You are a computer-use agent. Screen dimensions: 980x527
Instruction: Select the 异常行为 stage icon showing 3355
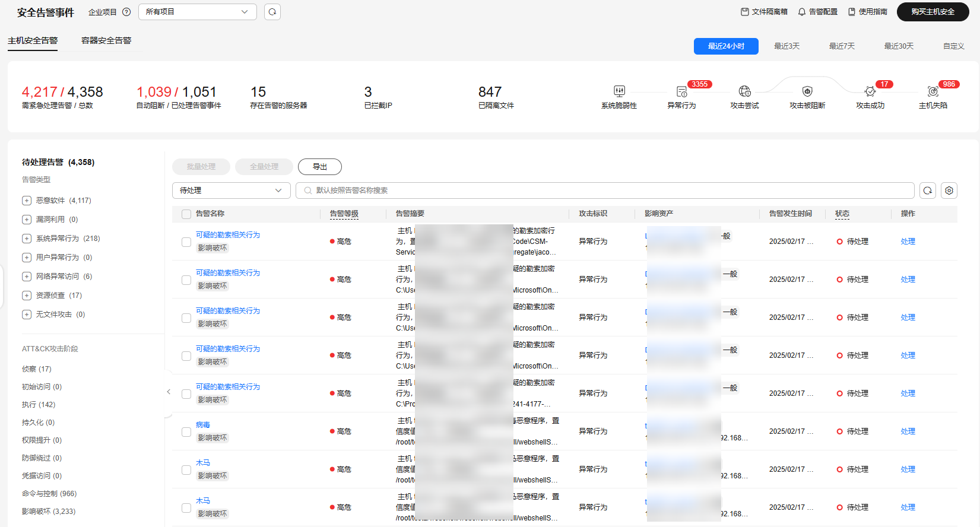coord(681,91)
